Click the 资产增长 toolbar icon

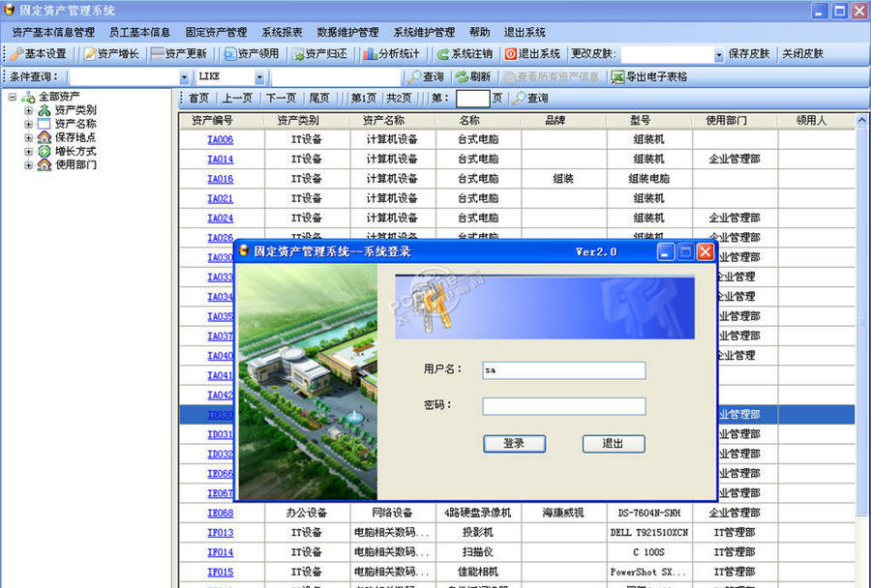tap(91, 54)
